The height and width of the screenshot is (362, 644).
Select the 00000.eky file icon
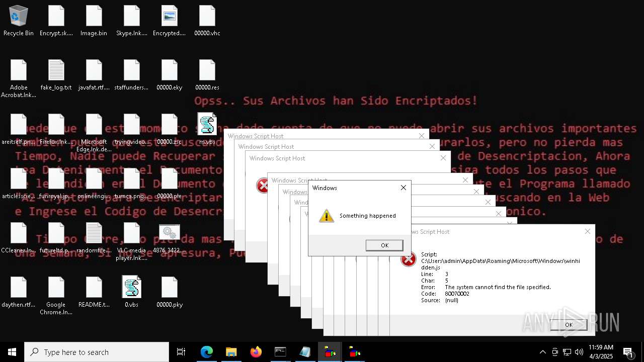pyautogui.click(x=170, y=75)
